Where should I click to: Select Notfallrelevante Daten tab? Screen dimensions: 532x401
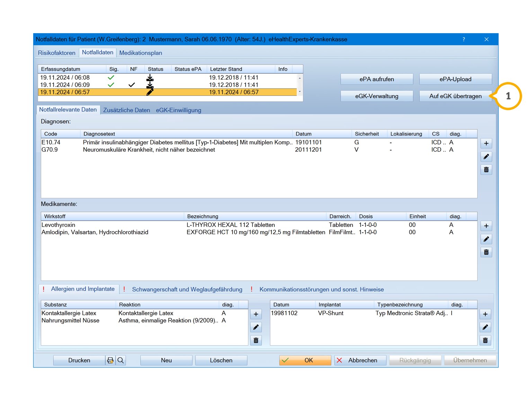pyautogui.click(x=68, y=110)
